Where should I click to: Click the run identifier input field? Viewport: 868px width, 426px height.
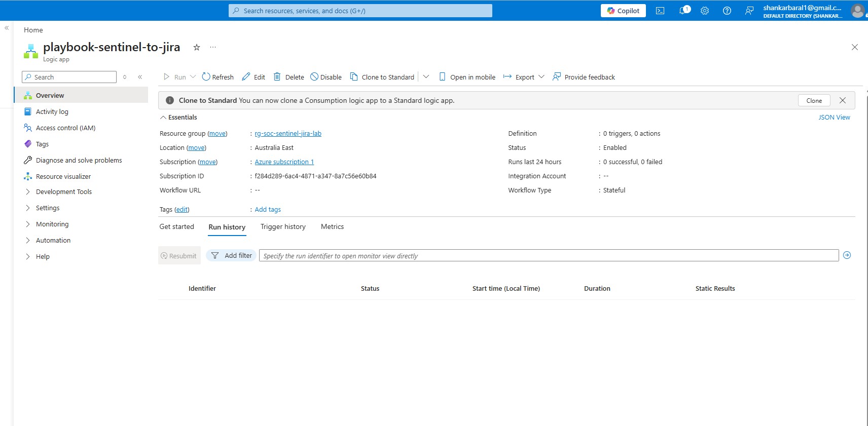tap(549, 255)
